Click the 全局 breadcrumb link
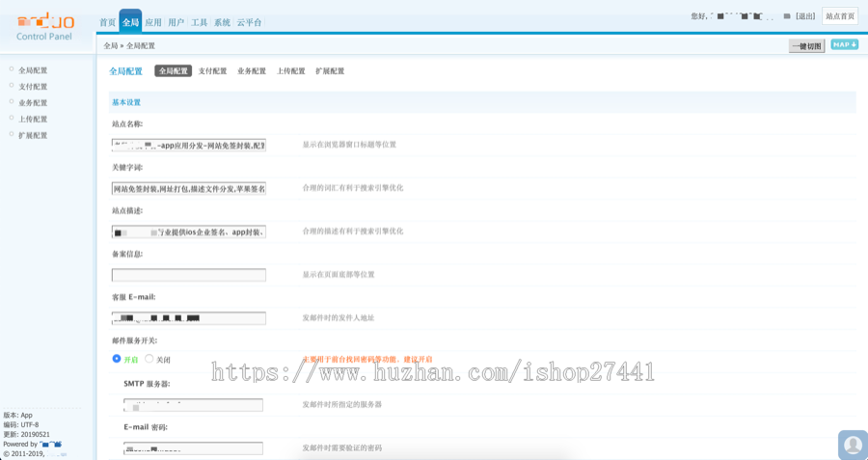Image resolution: width=868 pixels, height=460 pixels. click(111, 46)
